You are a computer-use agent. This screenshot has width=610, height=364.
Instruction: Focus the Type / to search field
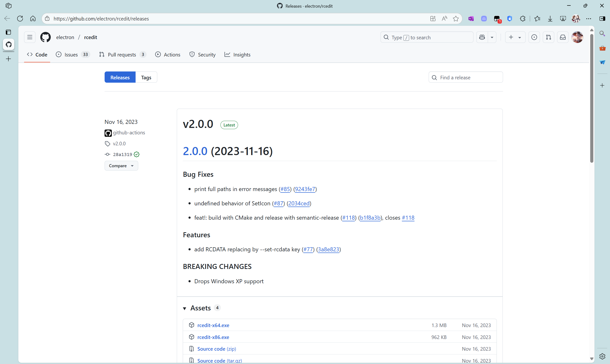point(427,37)
